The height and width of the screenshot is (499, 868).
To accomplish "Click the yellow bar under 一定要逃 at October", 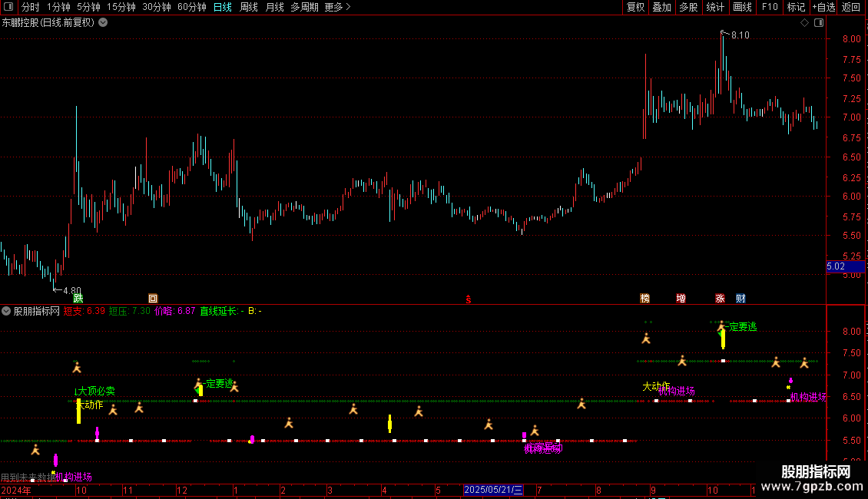I will coord(723,339).
